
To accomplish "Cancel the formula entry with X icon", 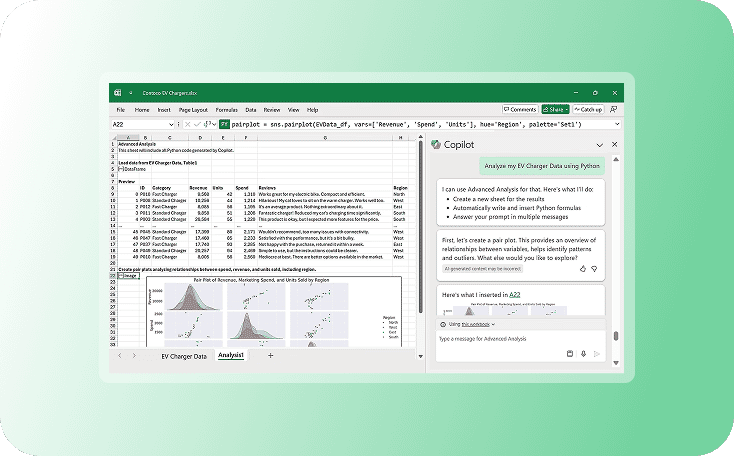I will pos(187,124).
